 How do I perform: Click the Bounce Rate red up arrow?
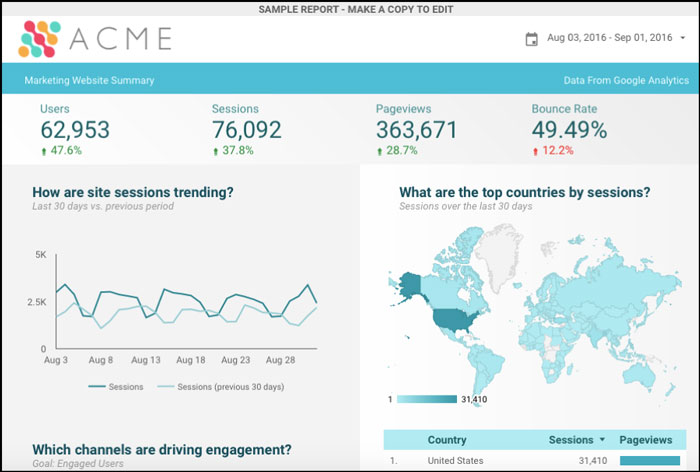coord(535,151)
